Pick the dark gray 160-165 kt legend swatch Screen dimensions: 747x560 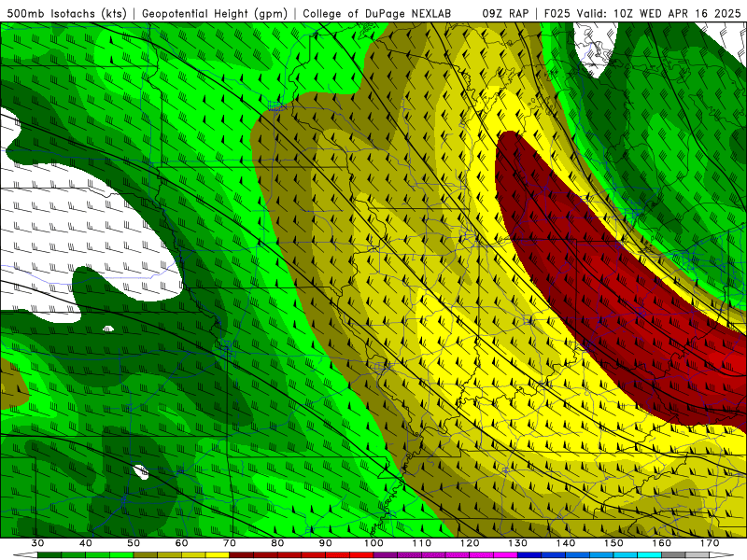coord(673,555)
